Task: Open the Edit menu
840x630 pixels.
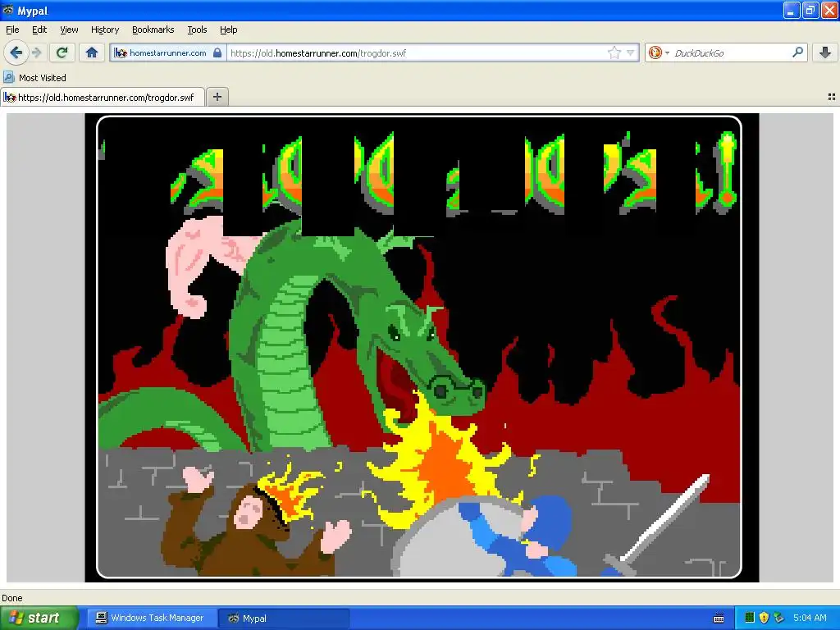Action: click(39, 30)
